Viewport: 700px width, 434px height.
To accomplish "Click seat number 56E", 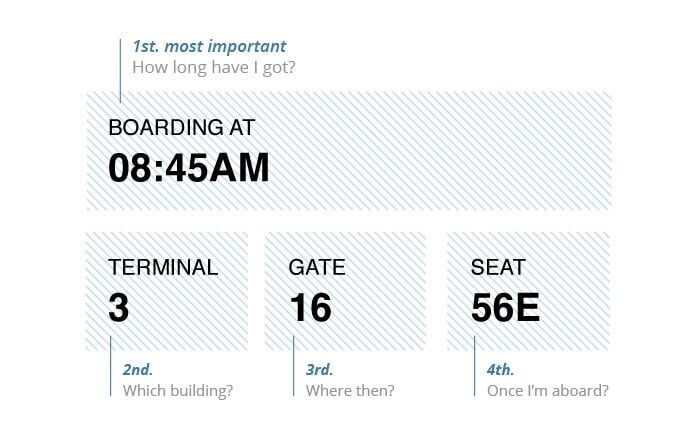I will point(505,308).
